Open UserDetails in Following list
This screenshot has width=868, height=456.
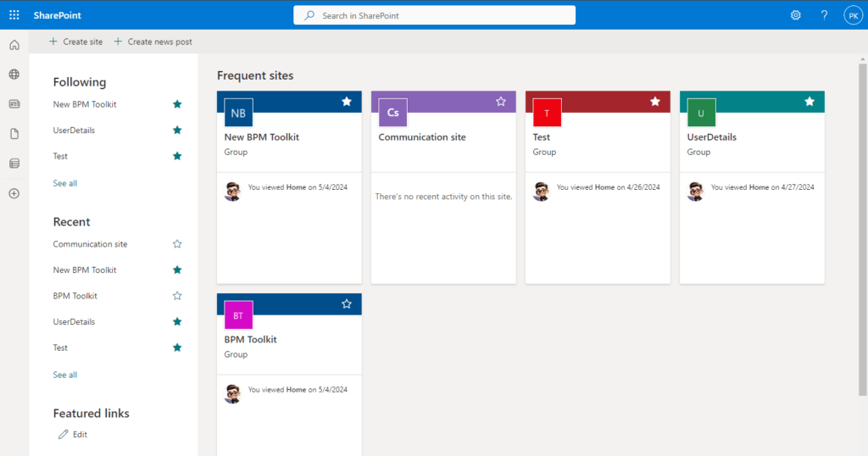click(74, 130)
